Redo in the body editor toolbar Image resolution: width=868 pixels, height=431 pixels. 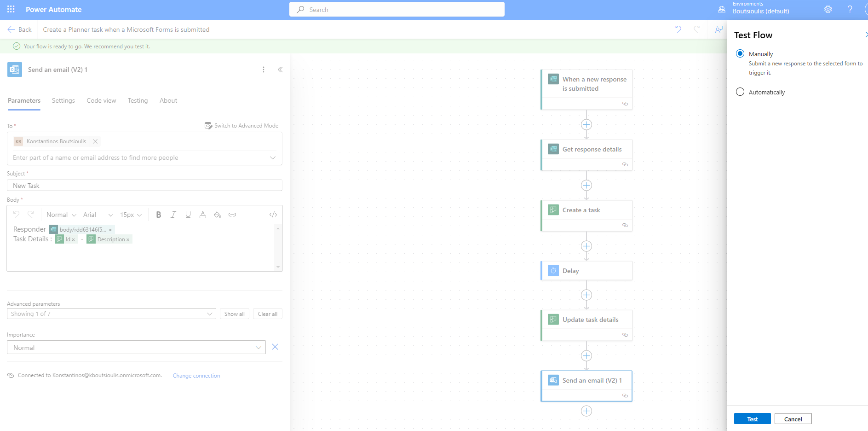point(31,215)
